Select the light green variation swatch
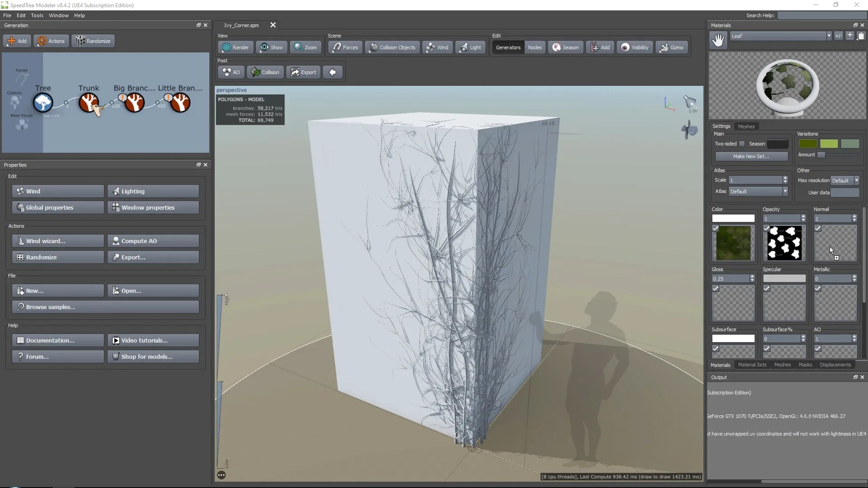868x488 pixels. pyautogui.click(x=829, y=144)
